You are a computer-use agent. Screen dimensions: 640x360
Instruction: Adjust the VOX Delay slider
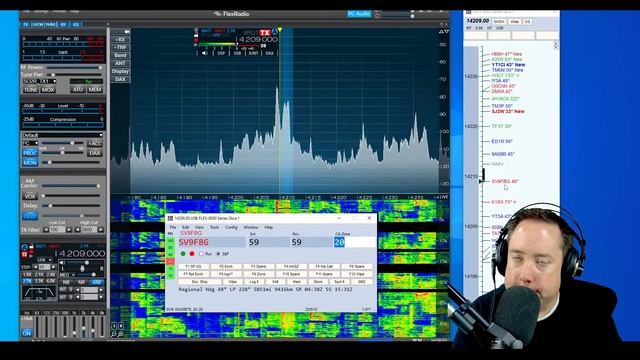71,206
